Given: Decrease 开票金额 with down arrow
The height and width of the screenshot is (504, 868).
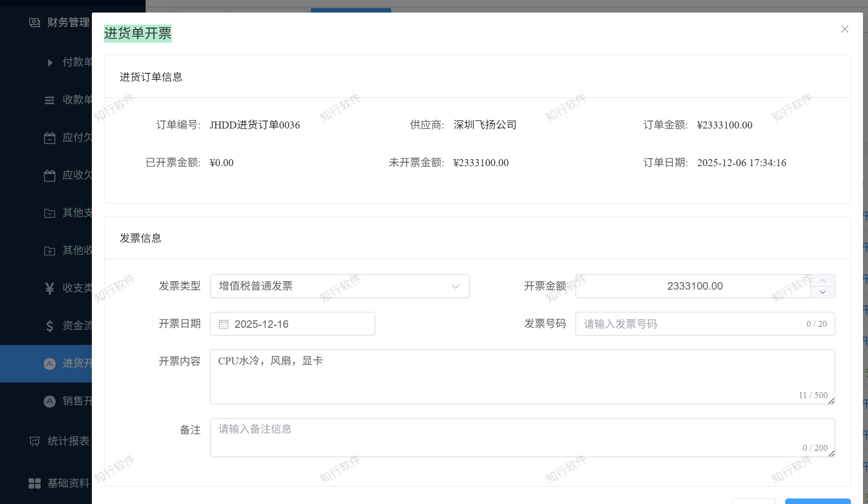Looking at the screenshot, I should click(822, 292).
